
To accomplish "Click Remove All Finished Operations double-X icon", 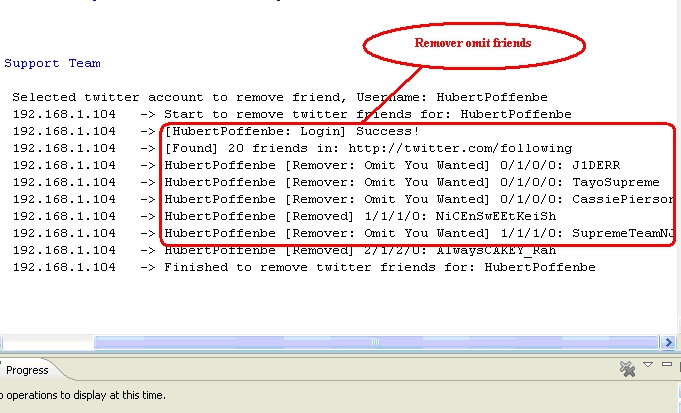I will (627, 369).
